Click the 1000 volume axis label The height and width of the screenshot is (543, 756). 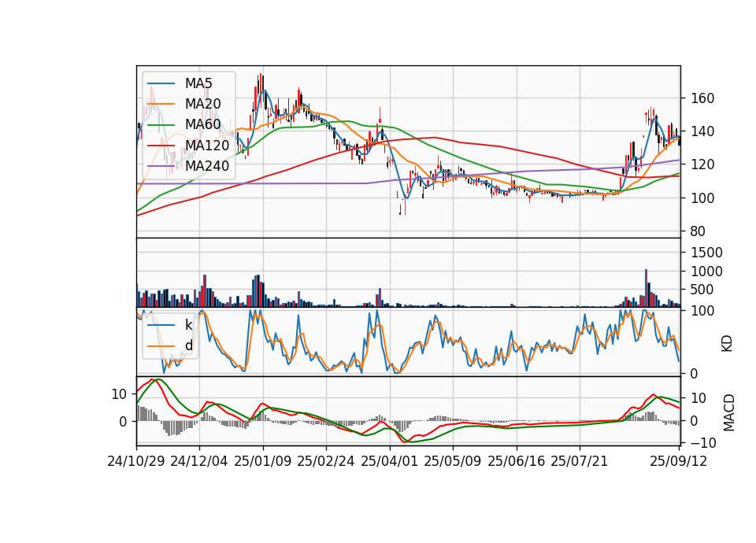coord(706,271)
